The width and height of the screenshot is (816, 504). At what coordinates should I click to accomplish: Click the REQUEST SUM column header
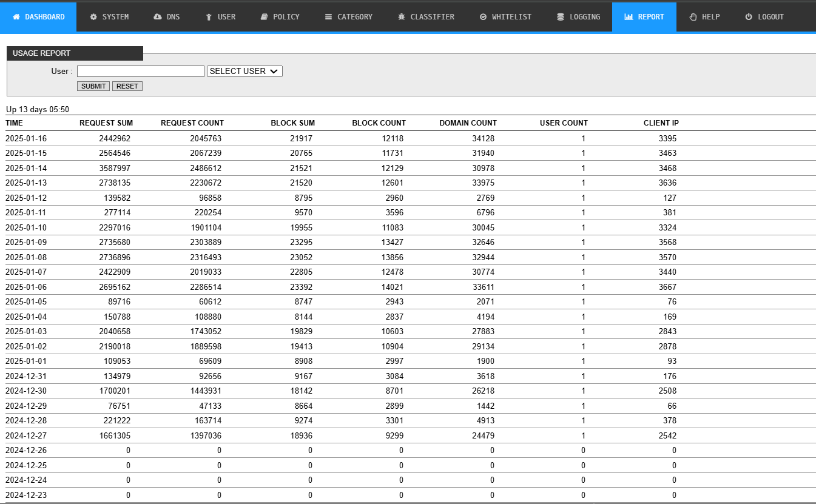point(106,123)
